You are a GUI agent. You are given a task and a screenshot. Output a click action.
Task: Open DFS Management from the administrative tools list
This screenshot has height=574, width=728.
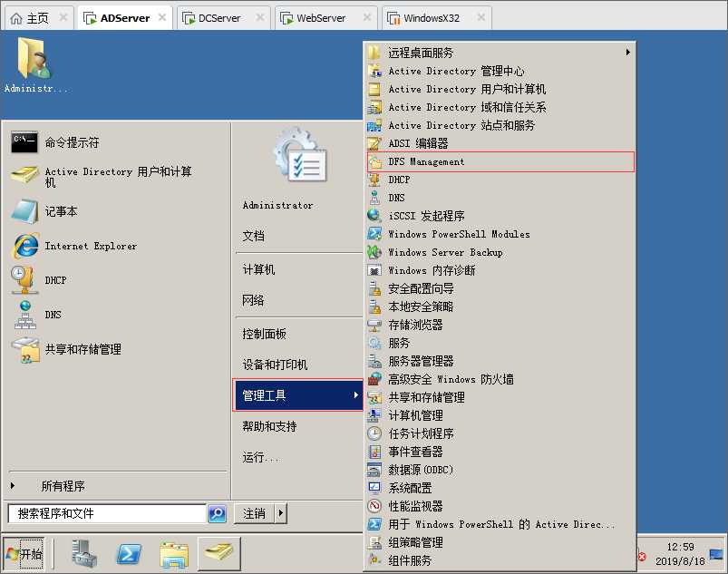500,161
